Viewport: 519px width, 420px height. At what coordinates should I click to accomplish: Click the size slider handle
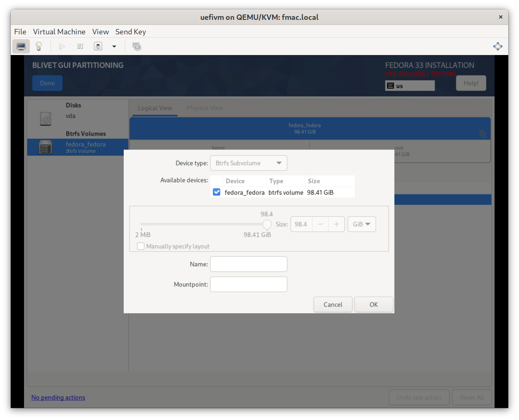point(267,224)
